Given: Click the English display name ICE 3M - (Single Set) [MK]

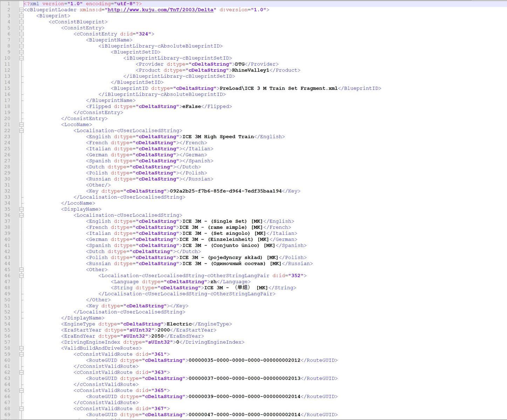Looking at the screenshot, I should pos(222,221).
